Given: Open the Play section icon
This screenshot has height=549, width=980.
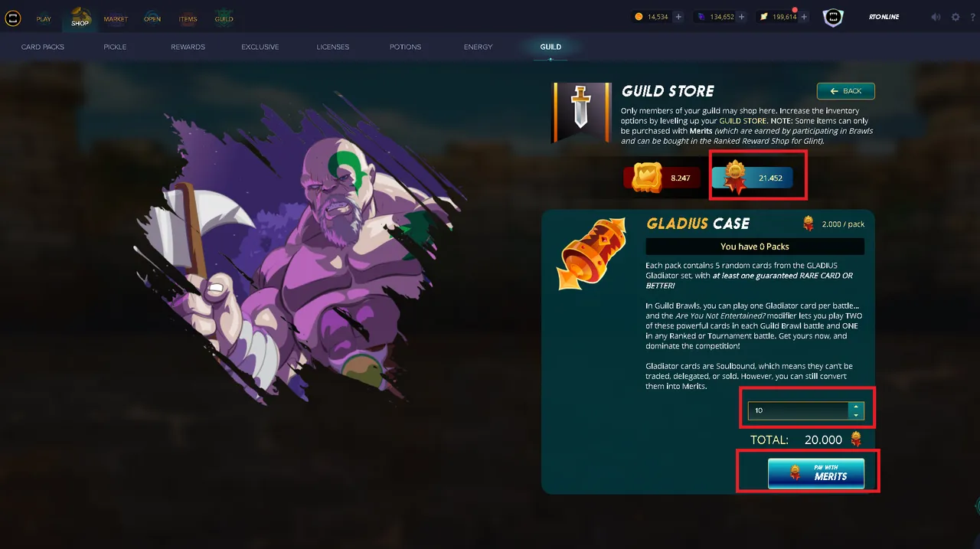Looking at the screenshot, I should [x=44, y=17].
